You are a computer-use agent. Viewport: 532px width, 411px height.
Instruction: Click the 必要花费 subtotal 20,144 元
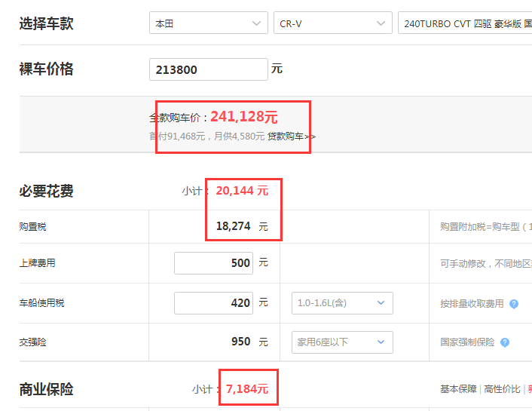point(242,191)
